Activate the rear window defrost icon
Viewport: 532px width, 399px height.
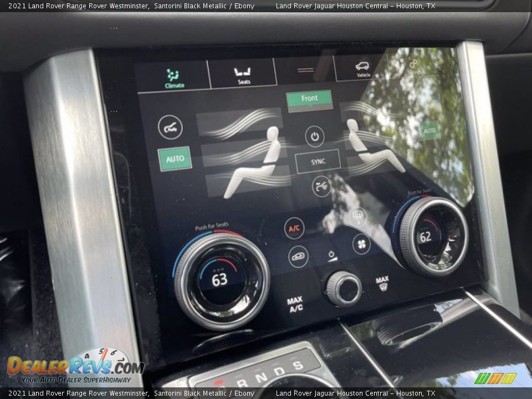point(358,216)
